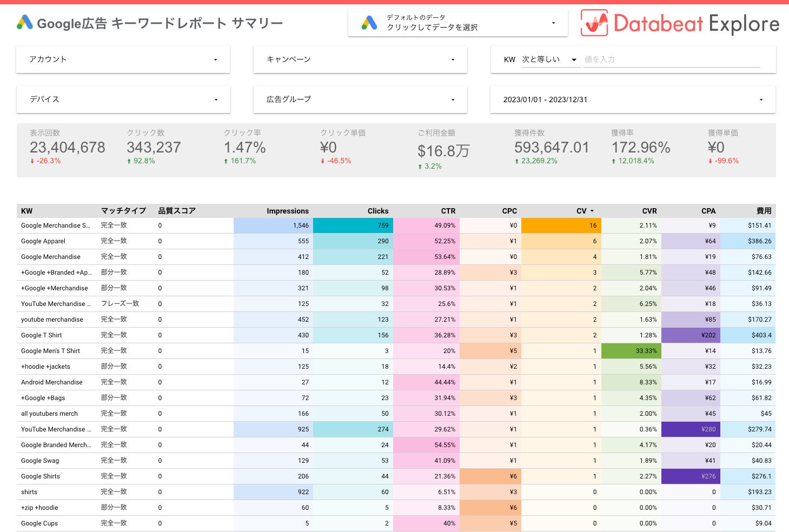The width and height of the screenshot is (789, 532).
Task: Sort by the 費用 column header
Action: pos(764,211)
